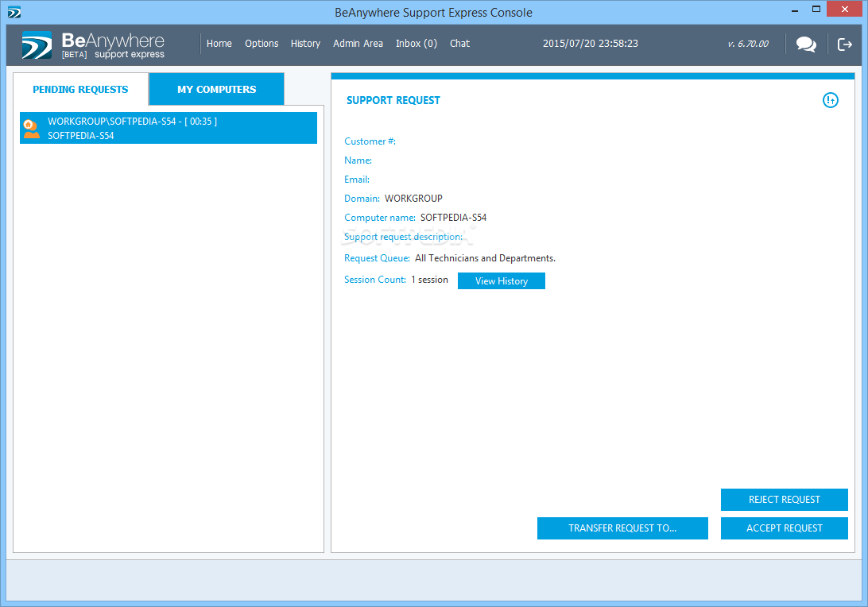Click the date and time 2015/07/20 23:58:23

(590, 43)
